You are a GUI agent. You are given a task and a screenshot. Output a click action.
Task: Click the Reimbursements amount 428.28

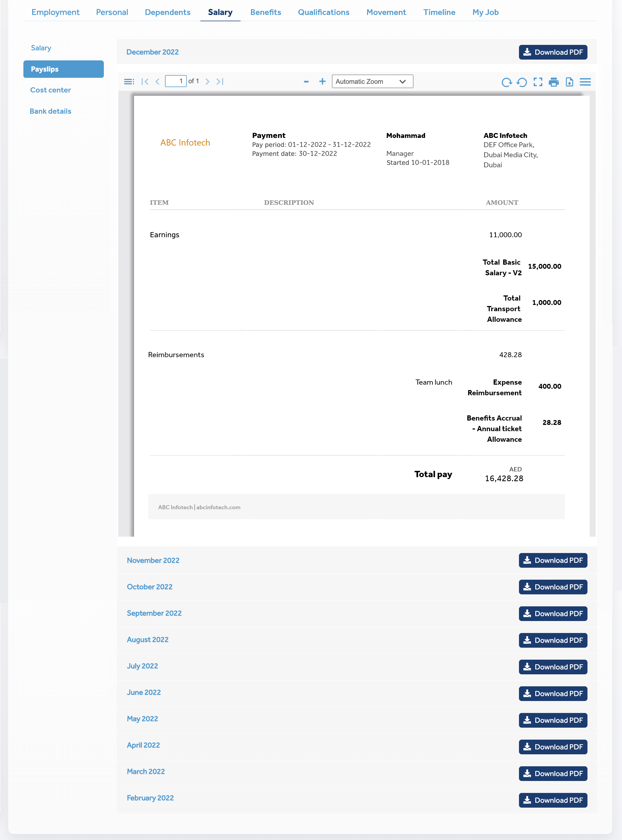pyautogui.click(x=510, y=355)
